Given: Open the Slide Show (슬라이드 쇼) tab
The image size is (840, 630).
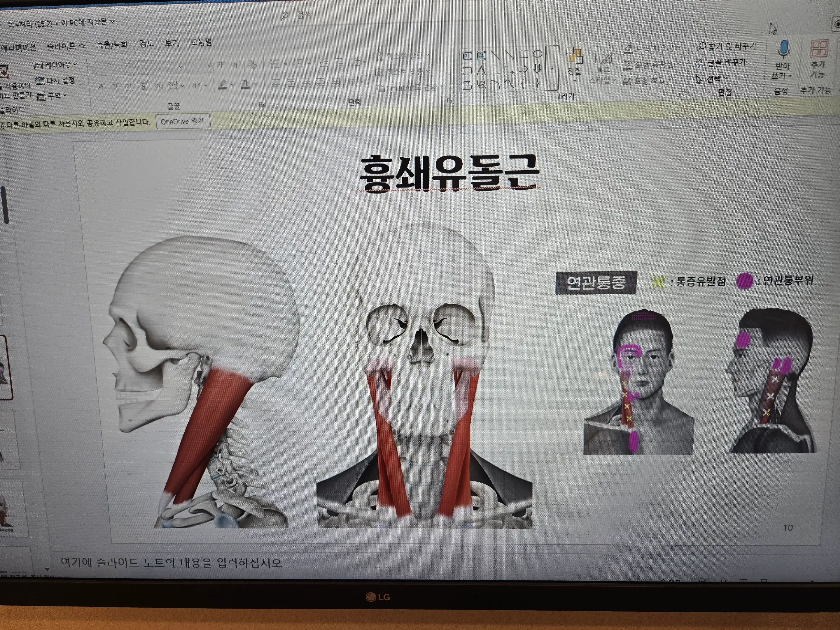Looking at the screenshot, I should pos(66,46).
